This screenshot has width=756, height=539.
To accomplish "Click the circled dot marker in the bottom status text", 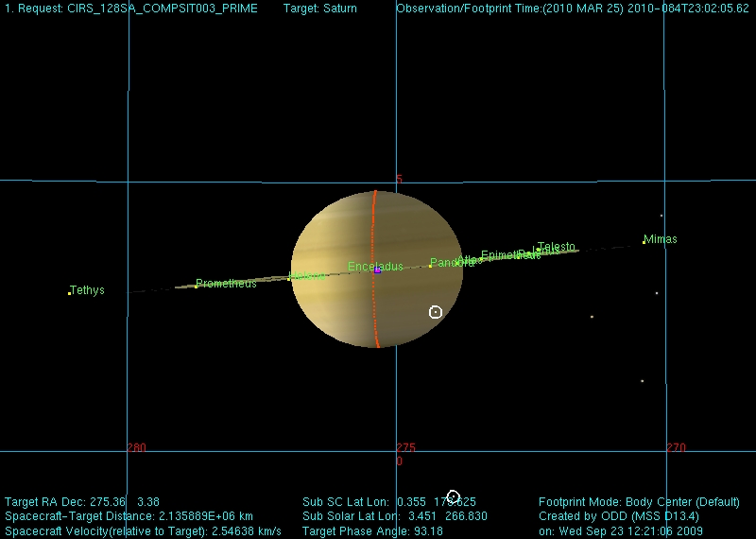I will coord(453,497).
